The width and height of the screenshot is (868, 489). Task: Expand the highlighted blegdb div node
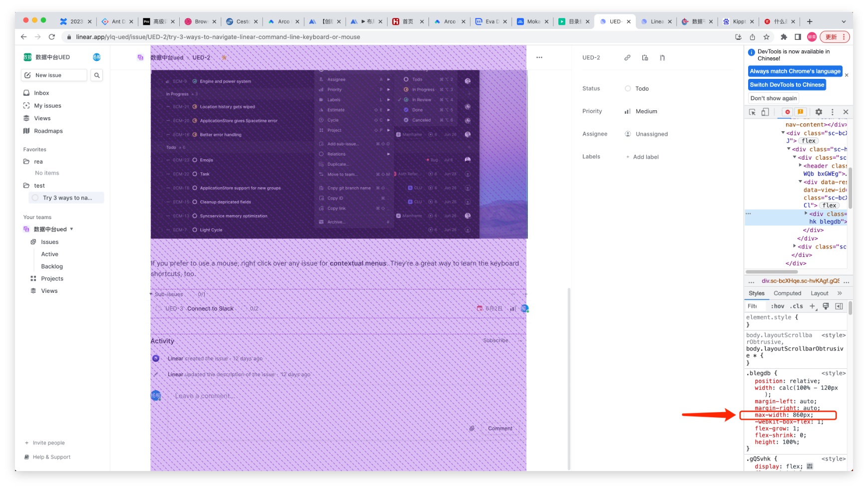point(806,214)
